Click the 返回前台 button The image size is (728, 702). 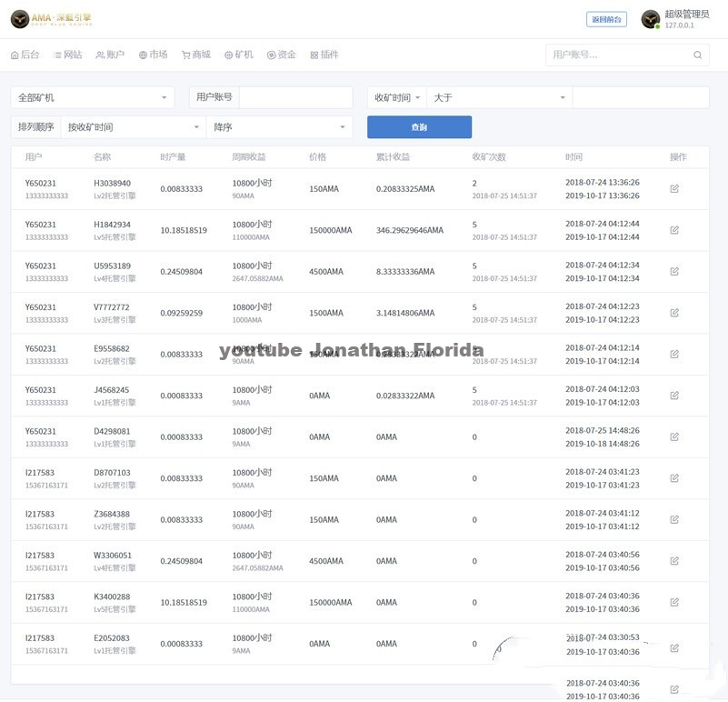pos(606,19)
